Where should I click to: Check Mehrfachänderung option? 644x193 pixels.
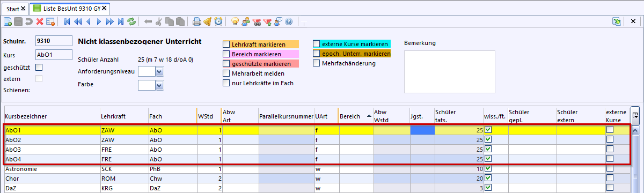click(x=316, y=63)
